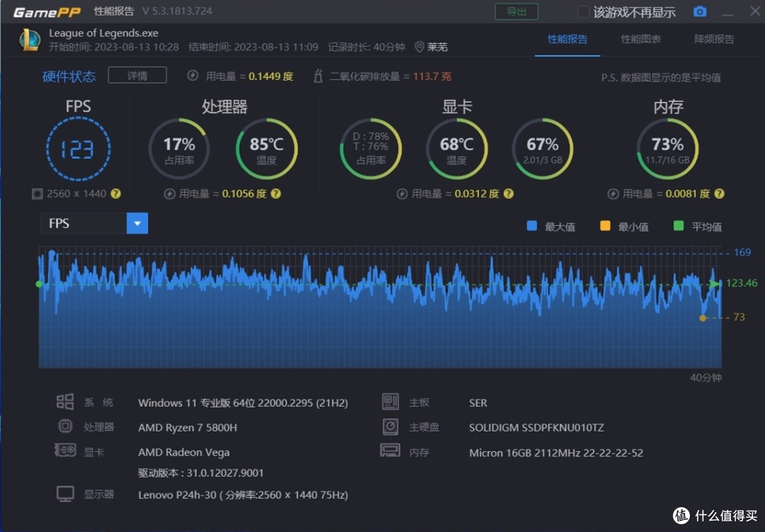Click the camera screenshot icon

pos(700,11)
